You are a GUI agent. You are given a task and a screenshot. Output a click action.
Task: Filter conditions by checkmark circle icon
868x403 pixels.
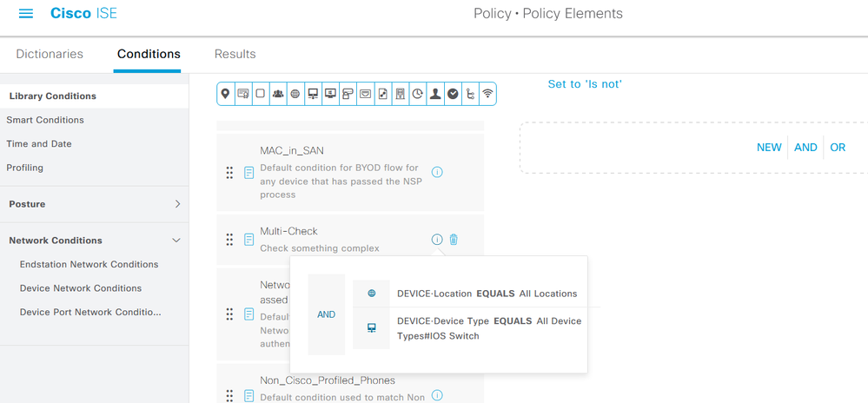453,94
